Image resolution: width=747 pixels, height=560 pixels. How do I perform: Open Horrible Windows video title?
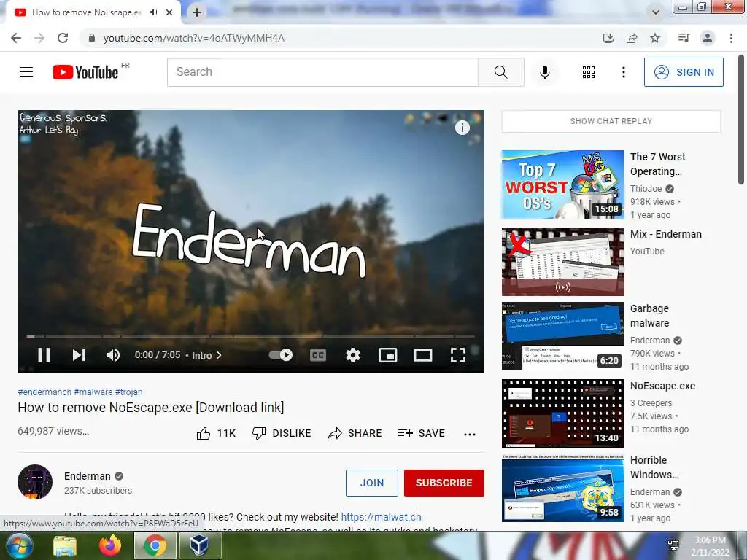(x=654, y=467)
